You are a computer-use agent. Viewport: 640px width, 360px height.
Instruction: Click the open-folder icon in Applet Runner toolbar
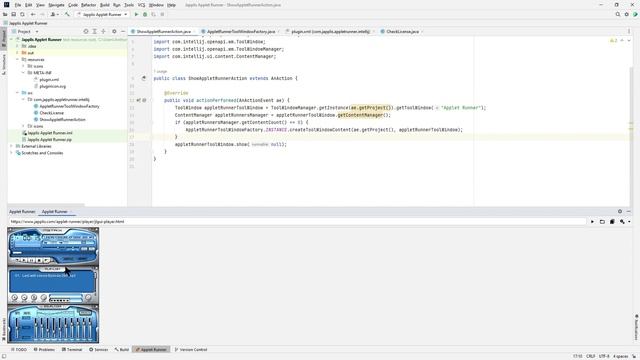click(602, 222)
